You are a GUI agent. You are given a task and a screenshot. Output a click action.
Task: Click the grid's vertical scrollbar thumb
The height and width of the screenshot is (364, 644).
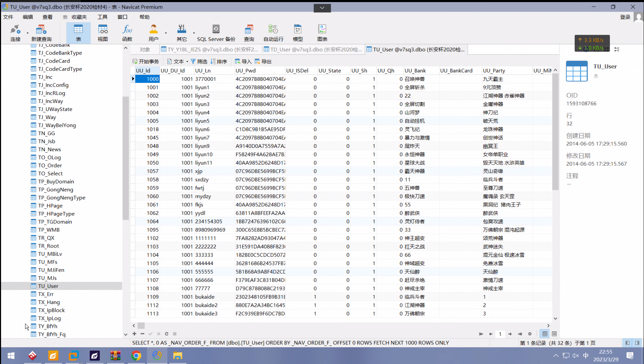pos(555,132)
